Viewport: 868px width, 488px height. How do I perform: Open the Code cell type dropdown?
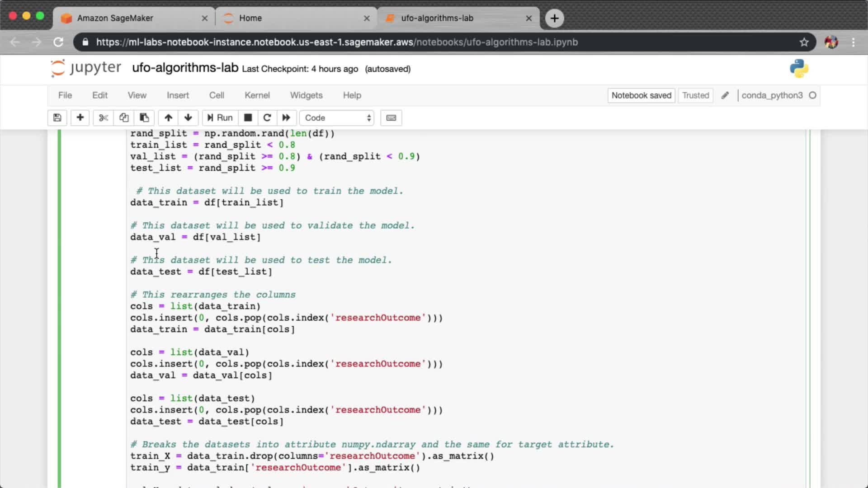337,118
